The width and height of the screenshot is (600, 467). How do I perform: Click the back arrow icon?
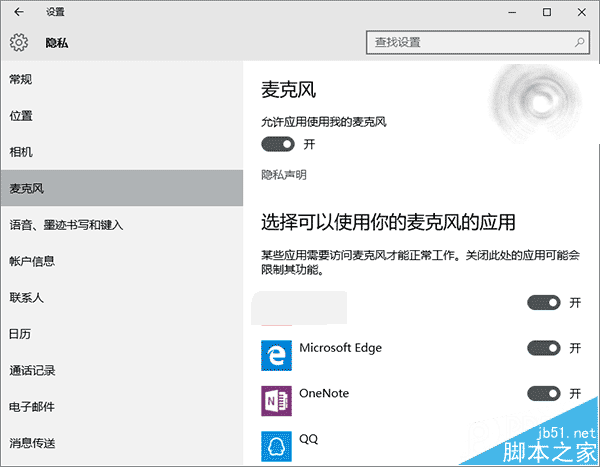[x=19, y=12]
